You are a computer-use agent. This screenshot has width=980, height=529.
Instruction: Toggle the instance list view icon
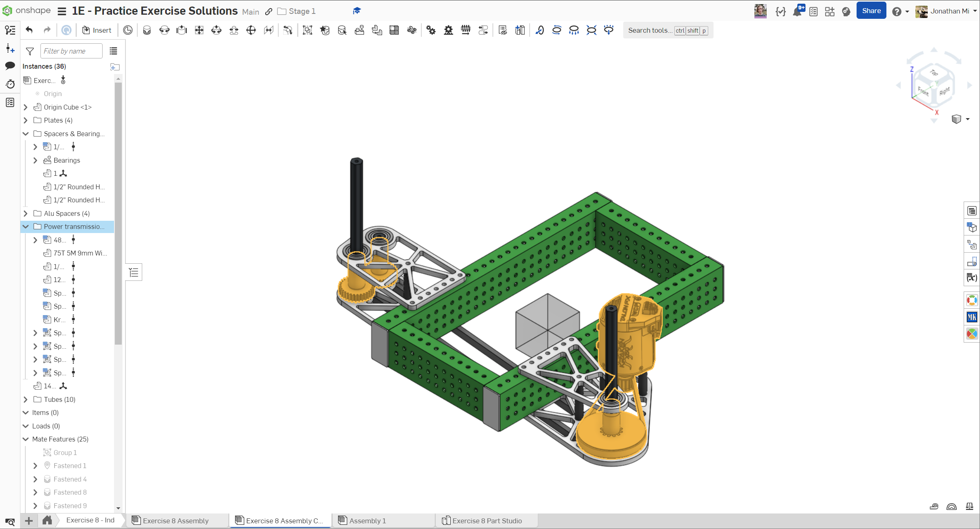[113, 51]
